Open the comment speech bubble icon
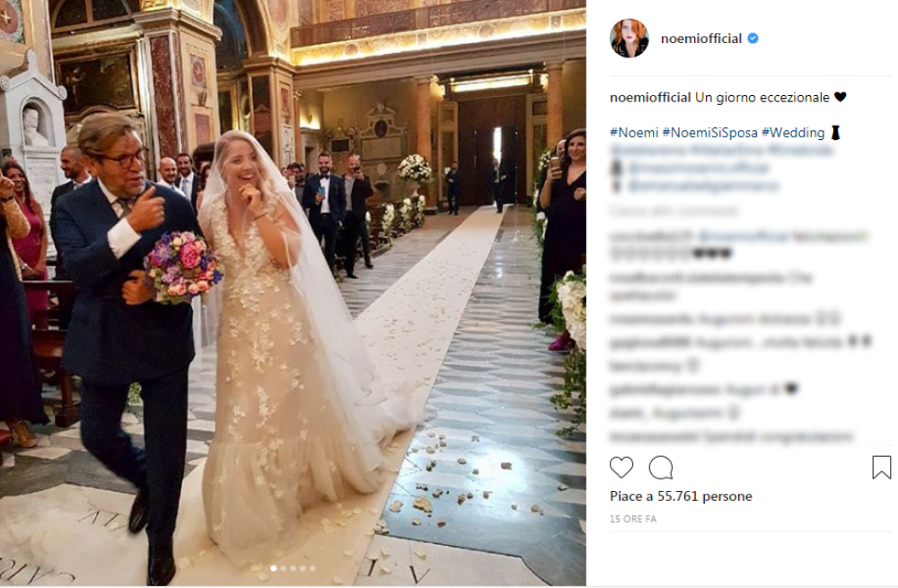 (660, 468)
